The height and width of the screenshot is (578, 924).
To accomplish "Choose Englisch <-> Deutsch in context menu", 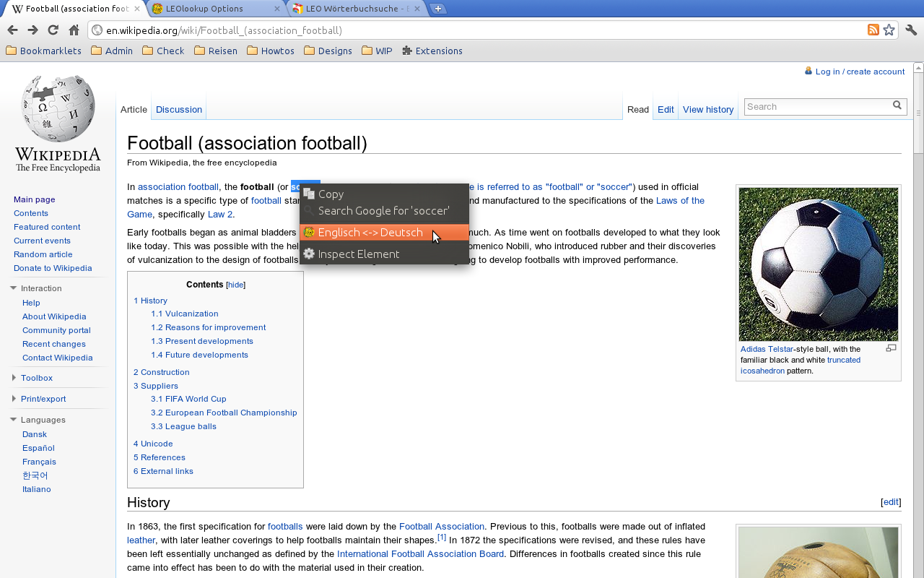I will point(370,233).
